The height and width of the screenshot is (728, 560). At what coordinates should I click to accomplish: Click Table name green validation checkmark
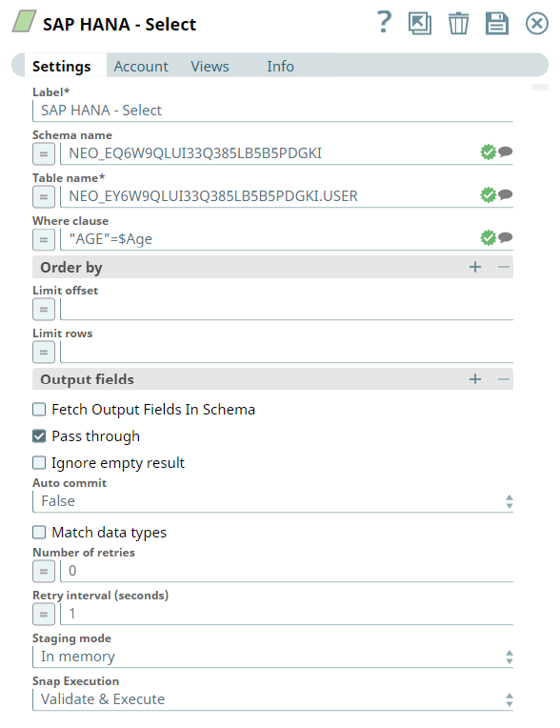[488, 194]
